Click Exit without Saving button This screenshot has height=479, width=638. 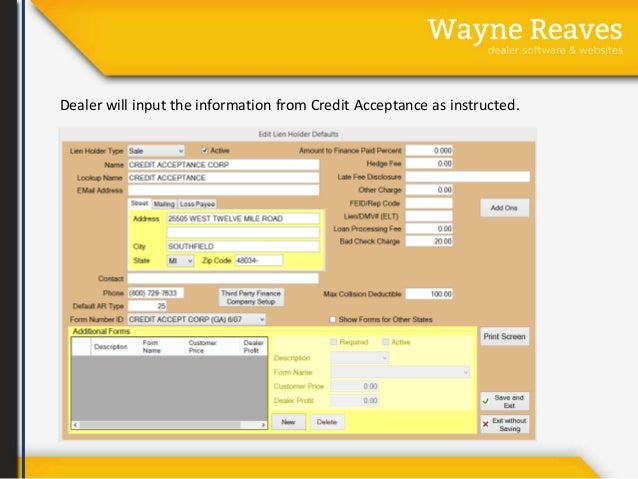click(505, 424)
